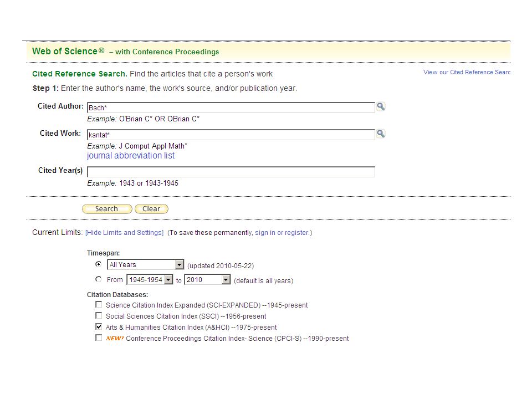Open the journal abbreviation list link
Image resolution: width=532 pixels, height=399 pixels.
pyautogui.click(x=131, y=156)
